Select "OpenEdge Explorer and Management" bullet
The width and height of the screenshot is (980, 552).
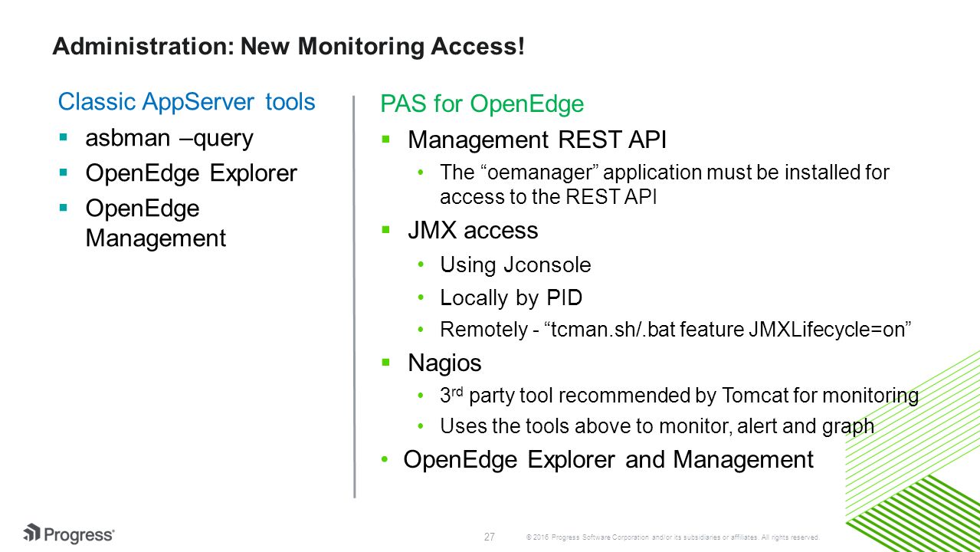click(608, 460)
